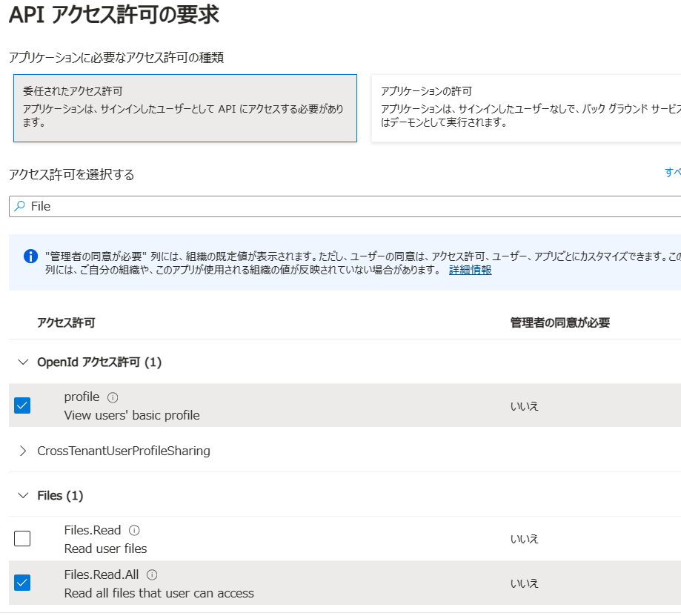Select the 委任されたアクセス許可 card

[x=185, y=108]
